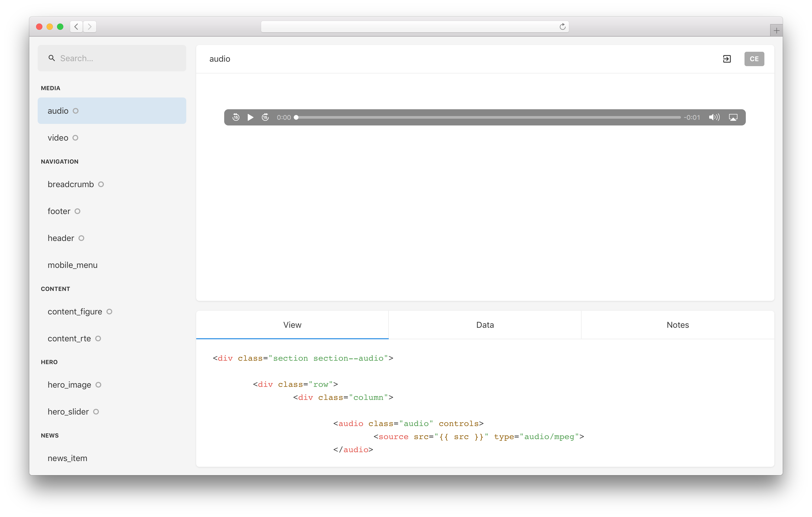The width and height of the screenshot is (812, 517).
Task: Open the video component
Action: 58,138
